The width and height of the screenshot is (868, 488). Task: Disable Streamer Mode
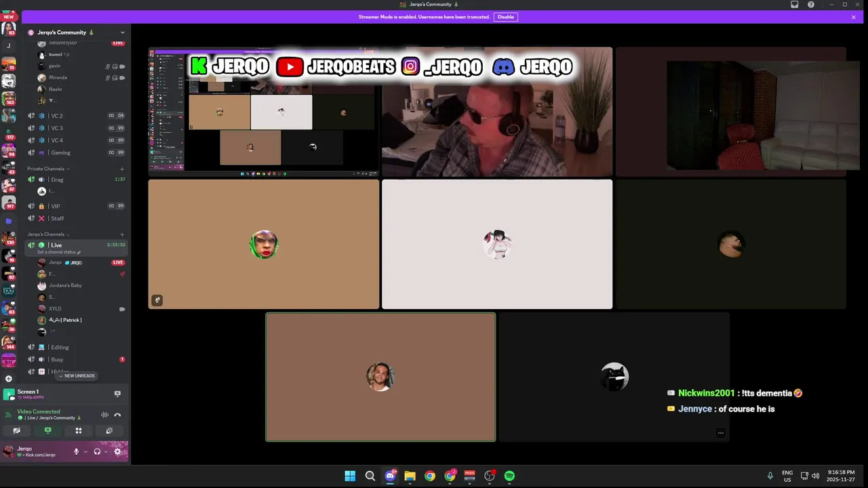[506, 17]
